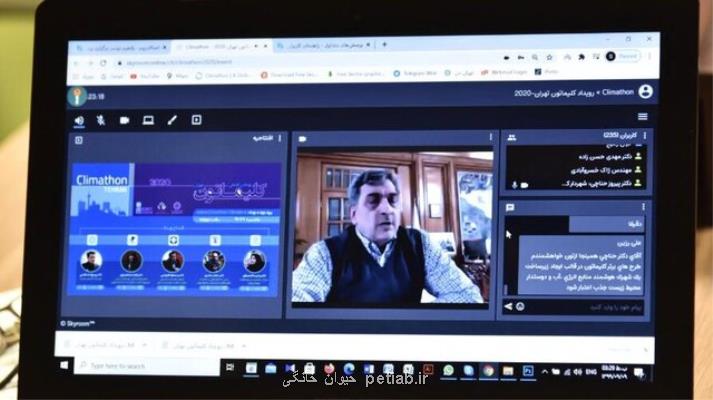Open the video panel three-dot options
This screenshot has width=713, height=400.
tap(491, 137)
